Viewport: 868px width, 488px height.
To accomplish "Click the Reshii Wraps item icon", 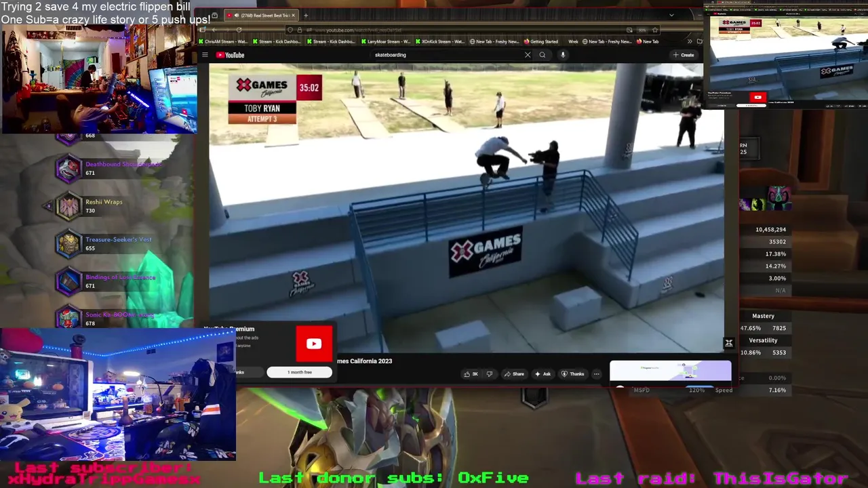I will pos(68,206).
